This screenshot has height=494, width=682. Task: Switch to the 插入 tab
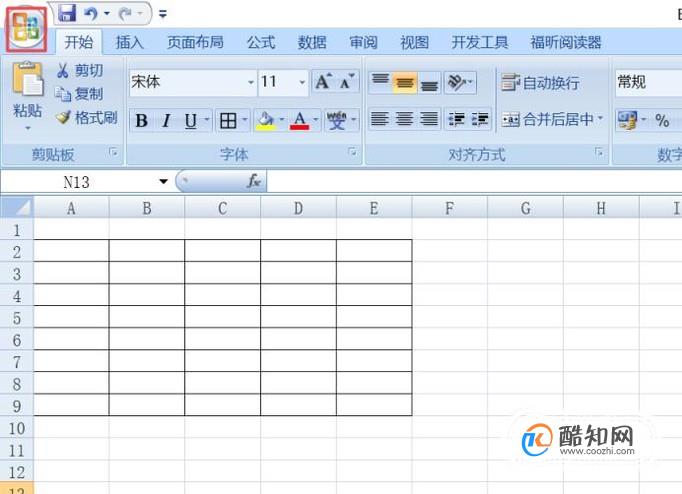130,42
